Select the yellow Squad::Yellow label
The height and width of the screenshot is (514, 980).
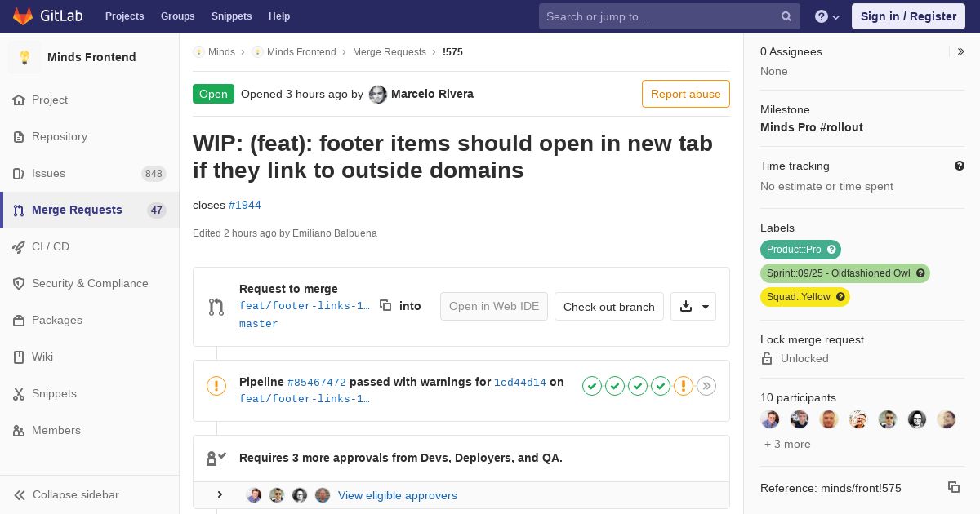pos(805,297)
